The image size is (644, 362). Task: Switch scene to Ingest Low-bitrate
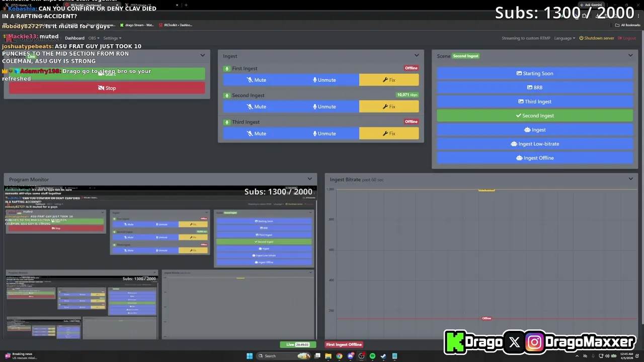tap(535, 144)
